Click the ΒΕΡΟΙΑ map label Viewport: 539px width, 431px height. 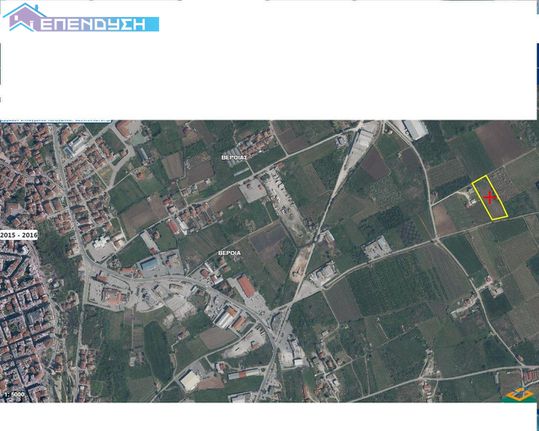pos(229,253)
